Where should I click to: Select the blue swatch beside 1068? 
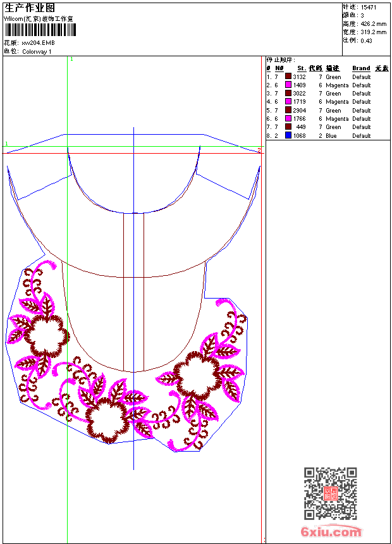coord(288,135)
